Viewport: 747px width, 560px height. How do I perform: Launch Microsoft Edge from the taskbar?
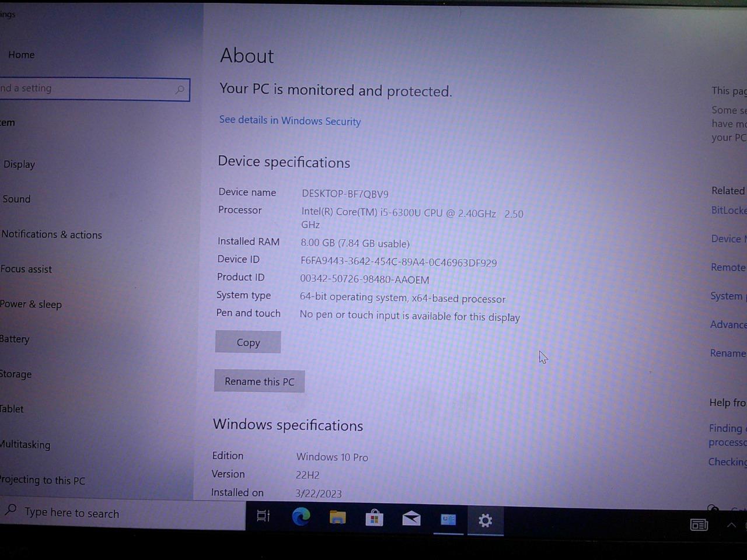(x=301, y=516)
